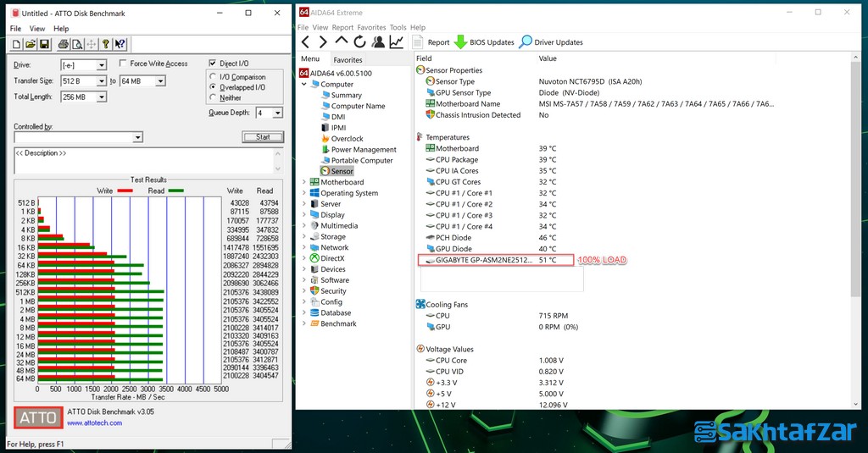
Task: Open the Transfer Size end dropdown (64 MB)
Action: (160, 81)
